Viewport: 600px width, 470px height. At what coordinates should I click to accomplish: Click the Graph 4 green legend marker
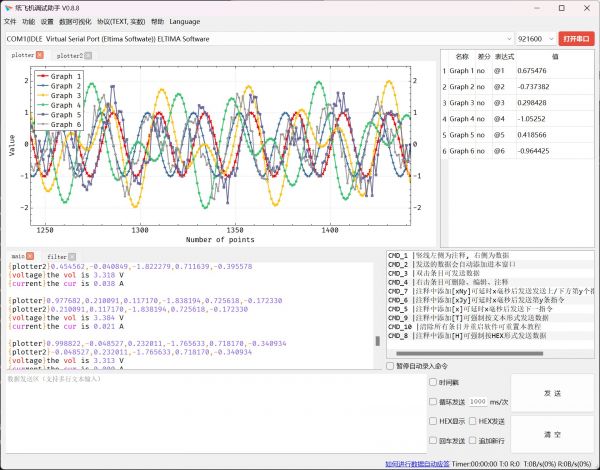(43, 105)
